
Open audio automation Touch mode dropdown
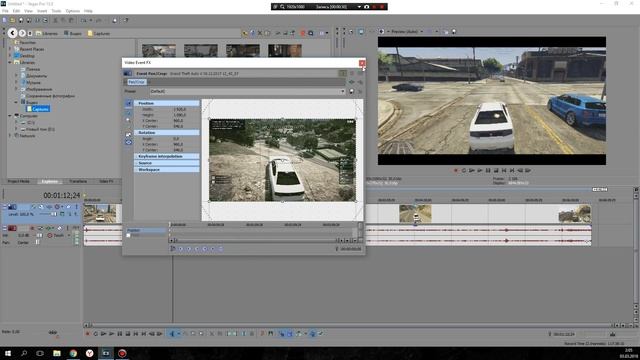click(69, 236)
